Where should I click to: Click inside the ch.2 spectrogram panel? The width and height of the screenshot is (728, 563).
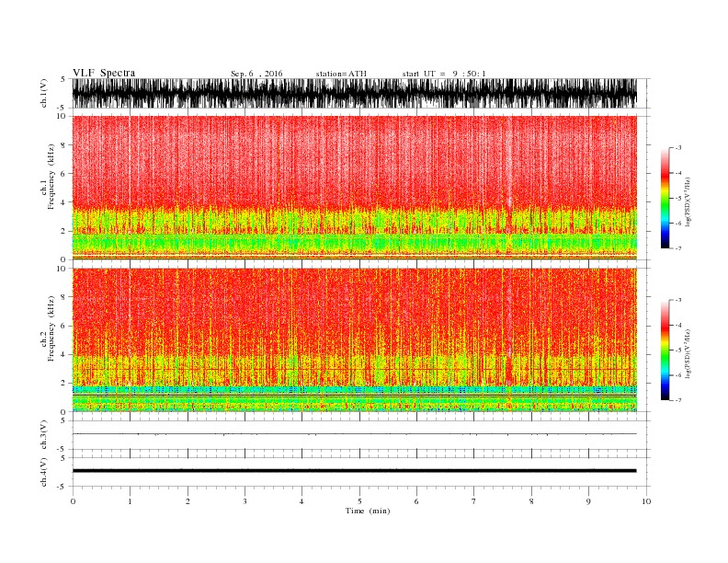click(x=355, y=340)
